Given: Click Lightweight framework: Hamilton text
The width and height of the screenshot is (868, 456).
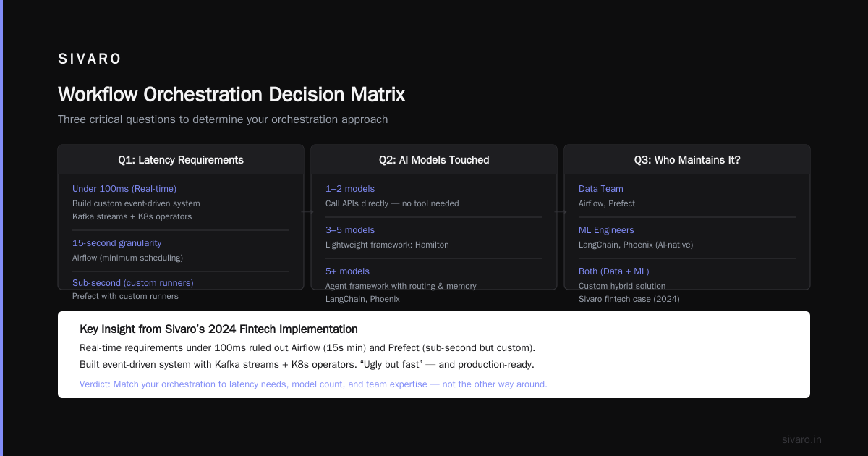Looking at the screenshot, I should (387, 245).
